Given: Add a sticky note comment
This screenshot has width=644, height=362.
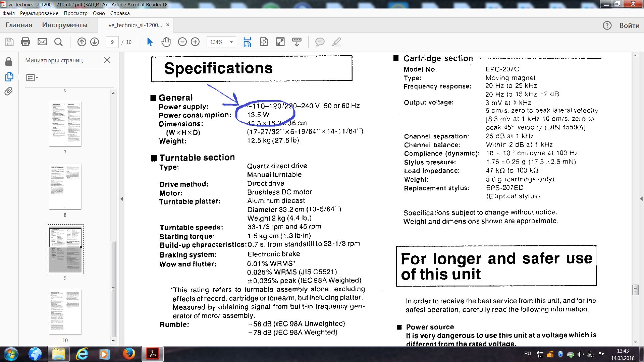Looking at the screenshot, I should [320, 42].
